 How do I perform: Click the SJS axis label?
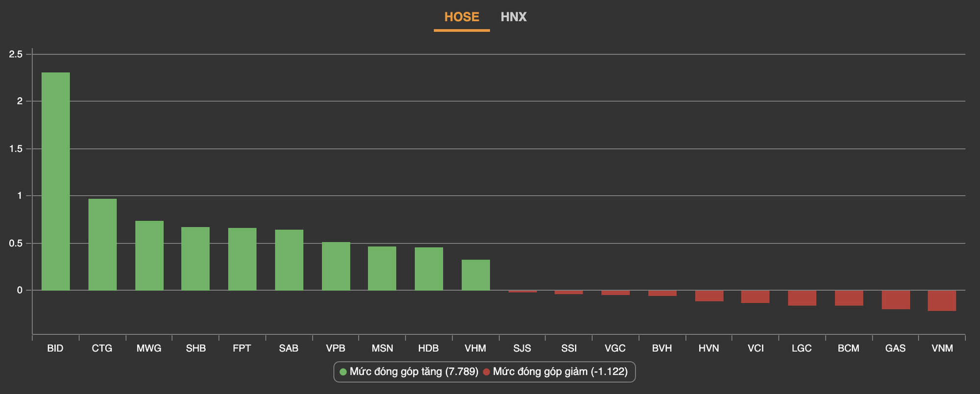tap(522, 348)
